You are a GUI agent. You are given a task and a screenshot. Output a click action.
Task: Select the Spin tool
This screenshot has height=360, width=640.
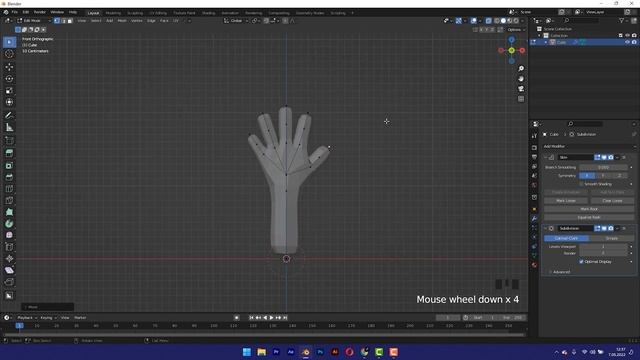click(9, 224)
